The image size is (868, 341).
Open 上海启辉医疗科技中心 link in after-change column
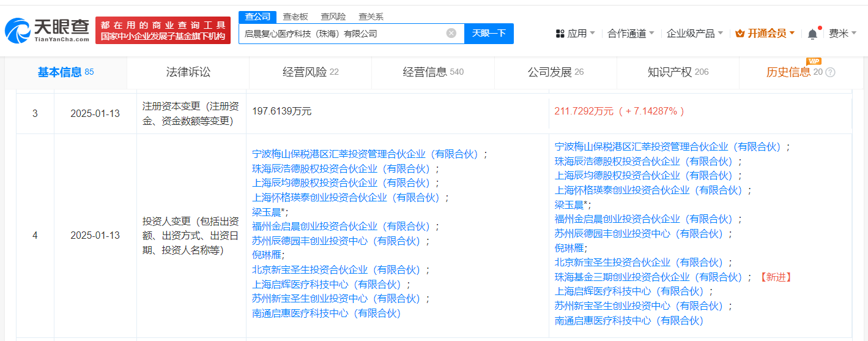[x=630, y=291]
